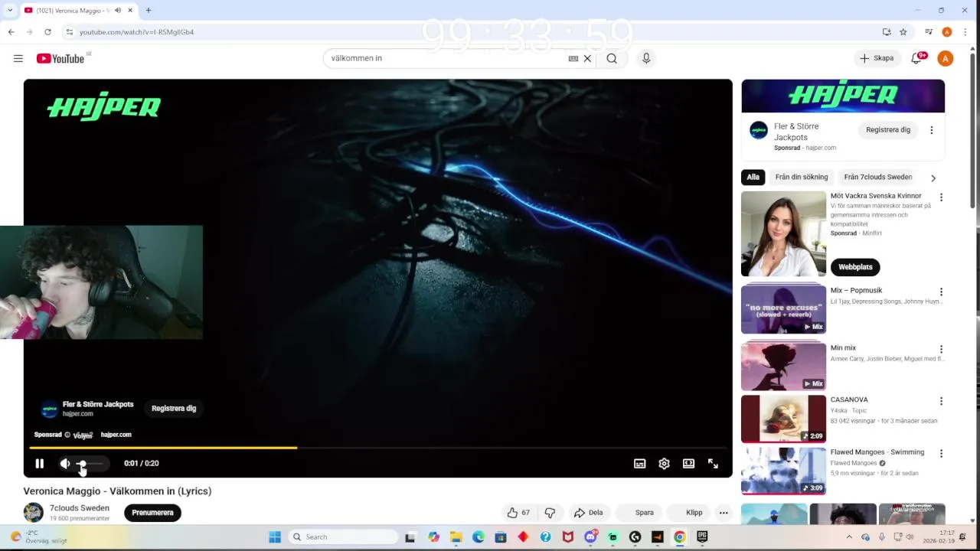This screenshot has width=980, height=551.
Task: Start voice search with the microphone
Action: 646,58
